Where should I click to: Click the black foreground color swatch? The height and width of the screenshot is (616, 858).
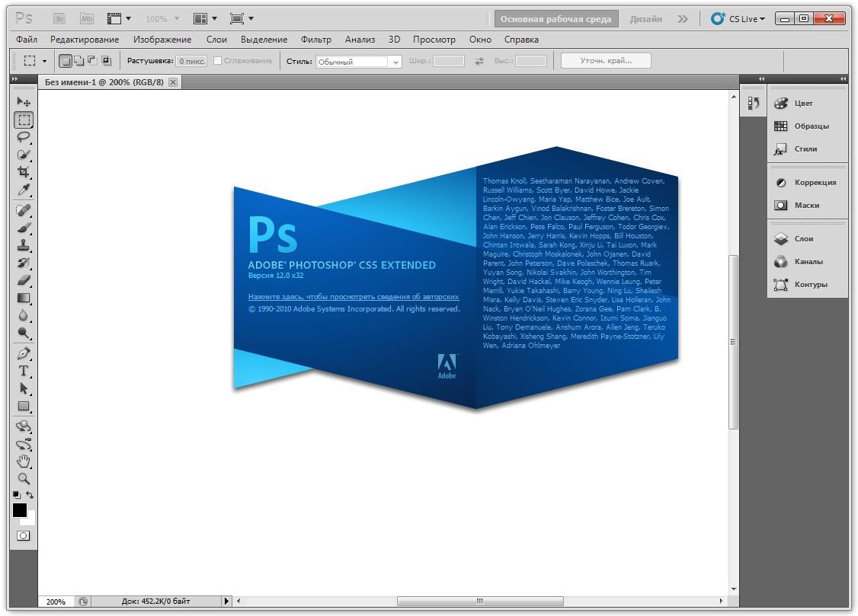pyautogui.click(x=20, y=511)
